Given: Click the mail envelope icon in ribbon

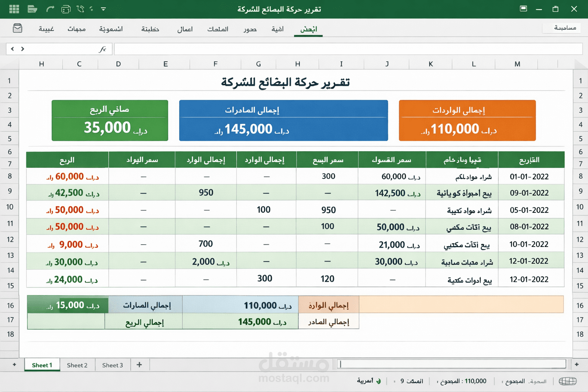Looking at the screenshot, I should [x=18, y=28].
